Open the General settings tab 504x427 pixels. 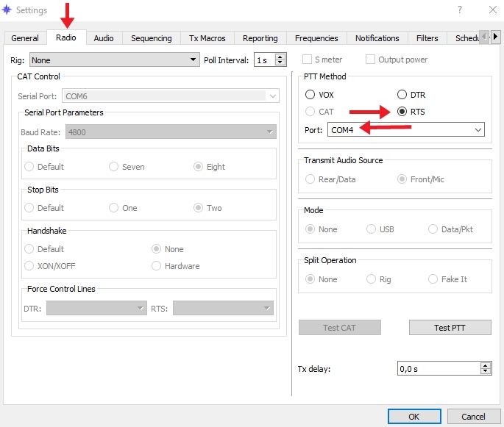[25, 38]
